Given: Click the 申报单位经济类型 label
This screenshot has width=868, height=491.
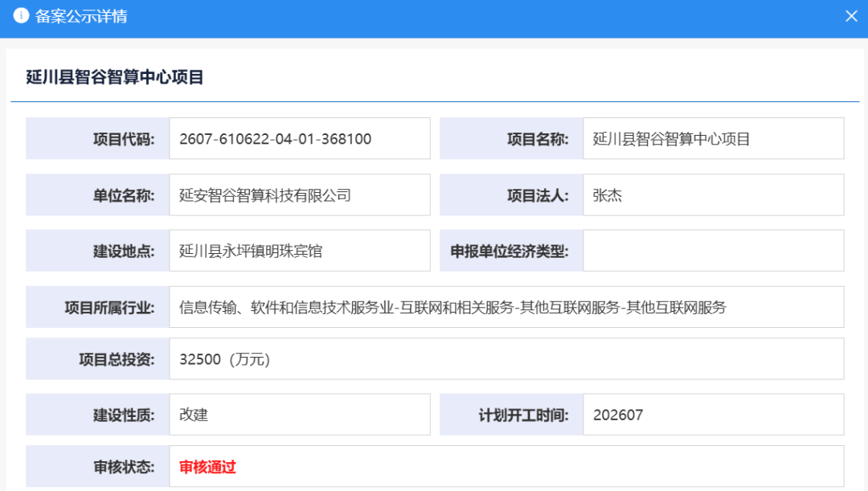Looking at the screenshot, I should pos(510,252).
